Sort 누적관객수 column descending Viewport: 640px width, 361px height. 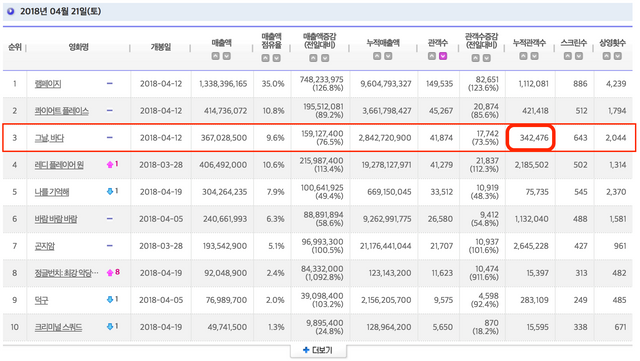(x=534, y=56)
